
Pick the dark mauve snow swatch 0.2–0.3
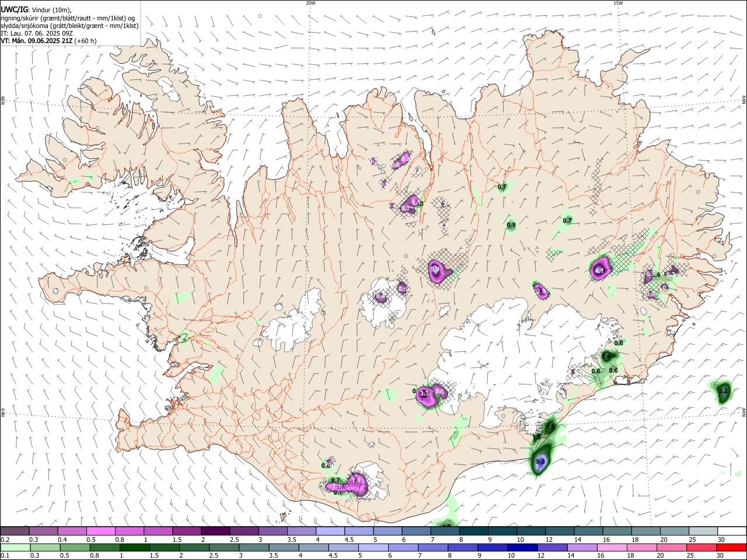pos(15,531)
